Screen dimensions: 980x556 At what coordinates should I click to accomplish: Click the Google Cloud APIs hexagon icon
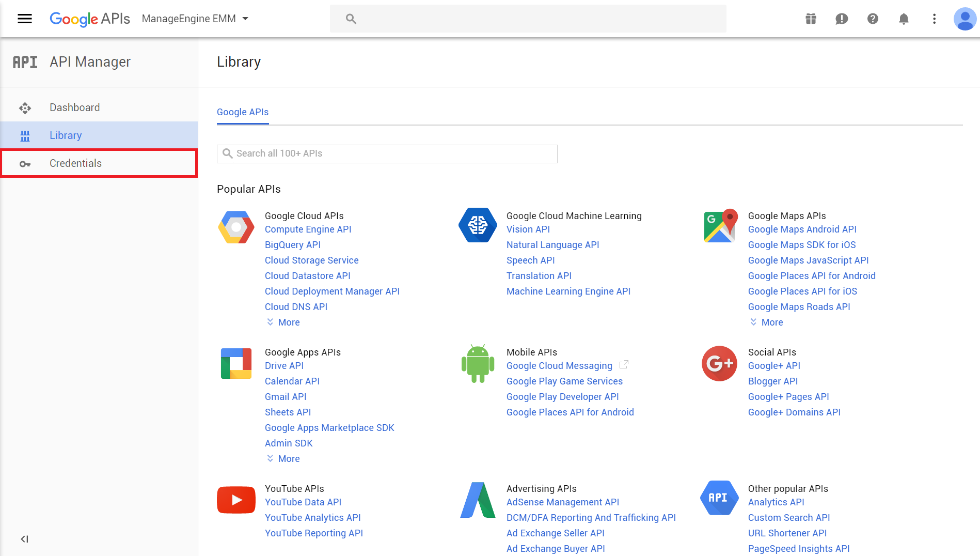[x=236, y=227]
